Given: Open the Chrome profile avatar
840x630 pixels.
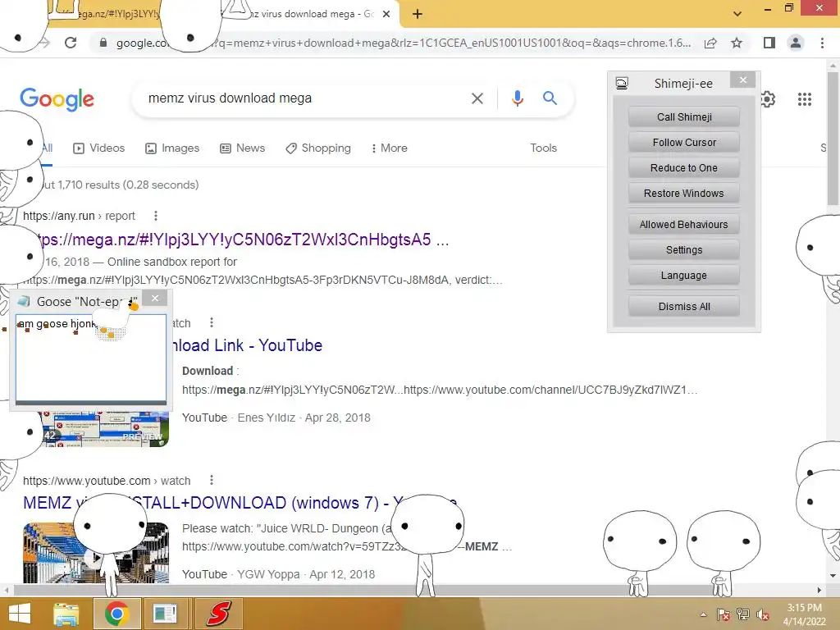Looking at the screenshot, I should coord(796,43).
